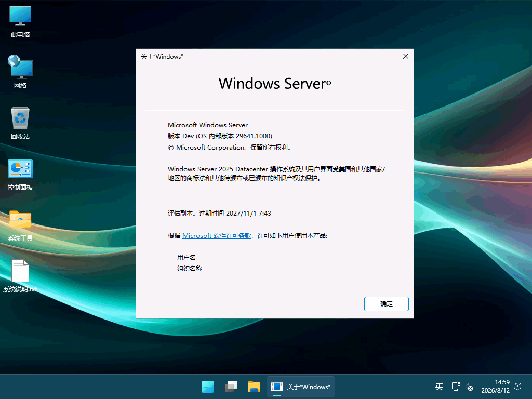Open the Microsoft 软件许可条款 link
The width and height of the screenshot is (532, 399).
click(x=217, y=235)
